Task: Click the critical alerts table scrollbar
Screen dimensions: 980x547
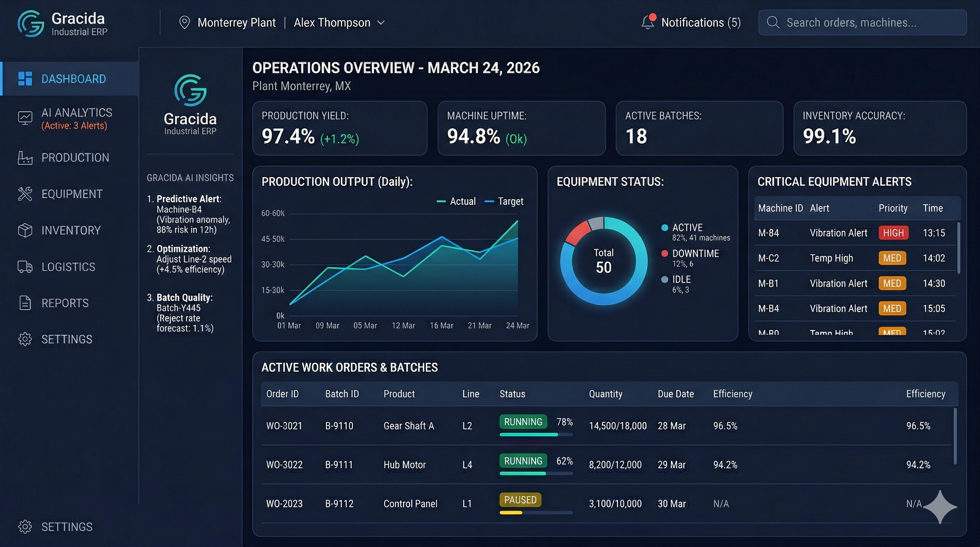Action: point(958,248)
